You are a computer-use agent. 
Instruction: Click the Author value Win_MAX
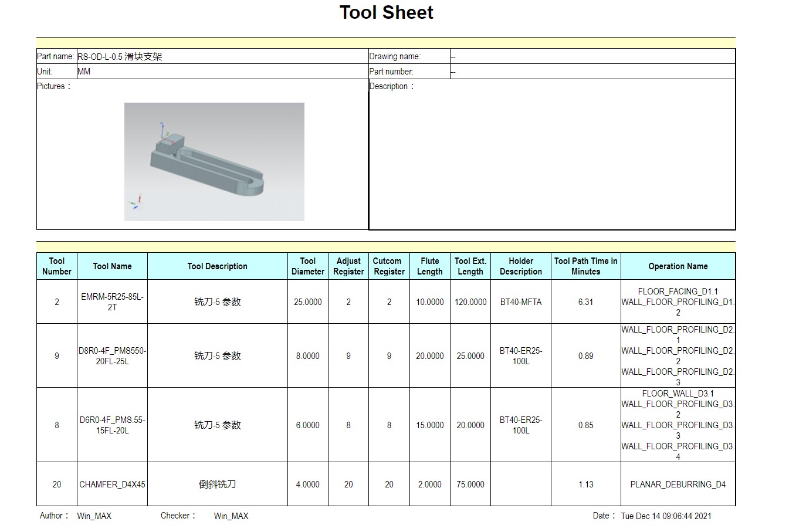[94, 516]
